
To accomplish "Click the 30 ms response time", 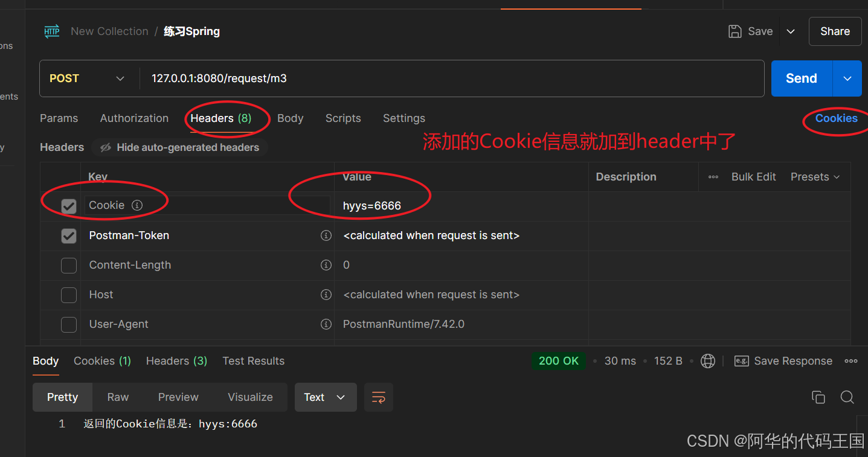I will click(620, 361).
